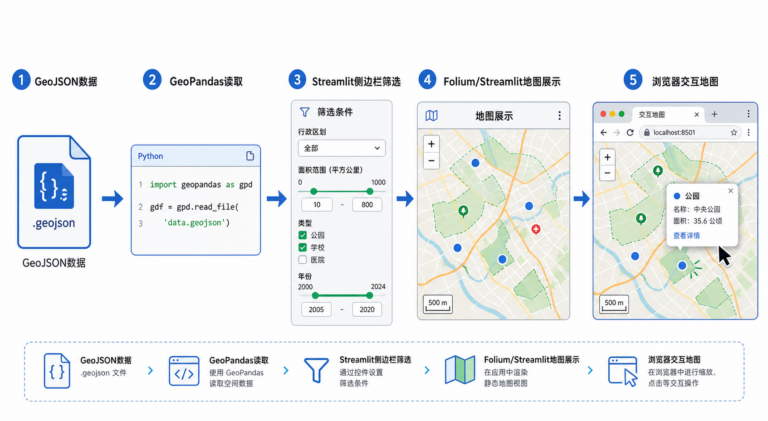This screenshot has height=421, width=768.
Task: Click the green tree marker on 地图展示 map
Action: point(463,211)
